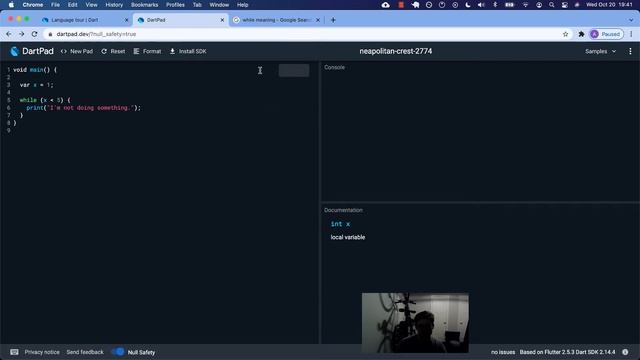
Task: Open the Edit menu
Action: (72, 5)
